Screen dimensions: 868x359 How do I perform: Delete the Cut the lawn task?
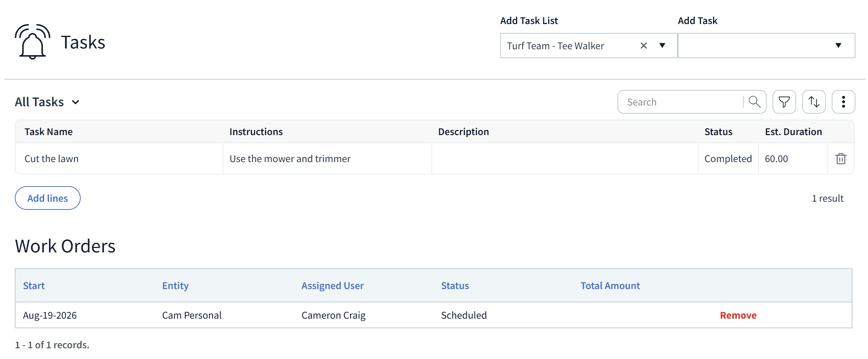pos(841,159)
